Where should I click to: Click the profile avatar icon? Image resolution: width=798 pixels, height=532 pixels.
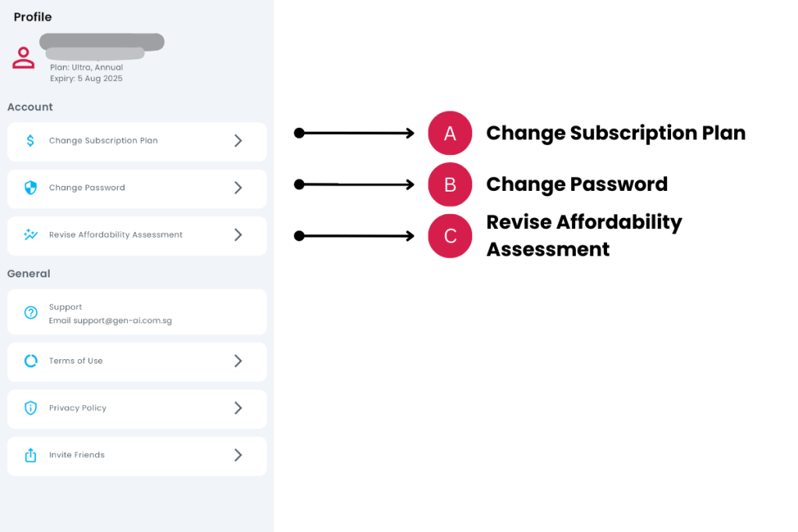point(23,58)
